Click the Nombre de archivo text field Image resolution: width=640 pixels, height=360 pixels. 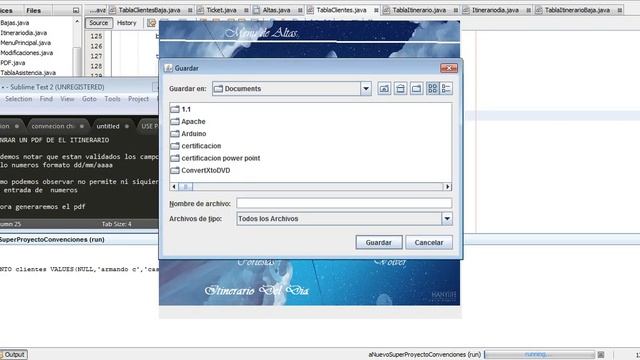coord(344,203)
